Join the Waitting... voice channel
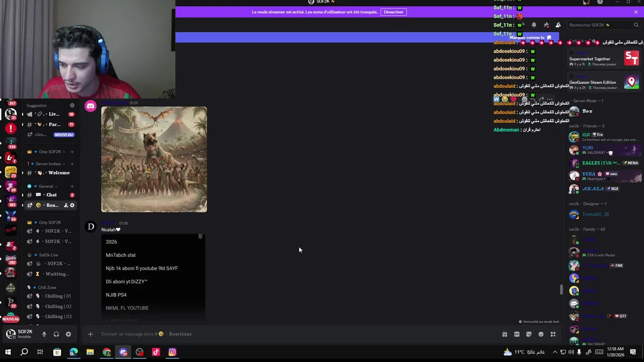Image resolution: width=644 pixels, height=362 pixels. [51, 274]
